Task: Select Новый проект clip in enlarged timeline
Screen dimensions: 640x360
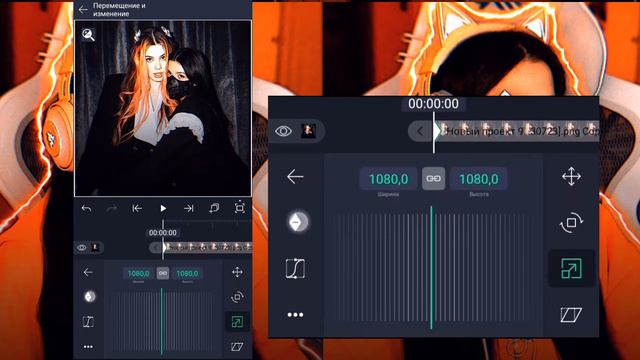Action: click(x=518, y=131)
